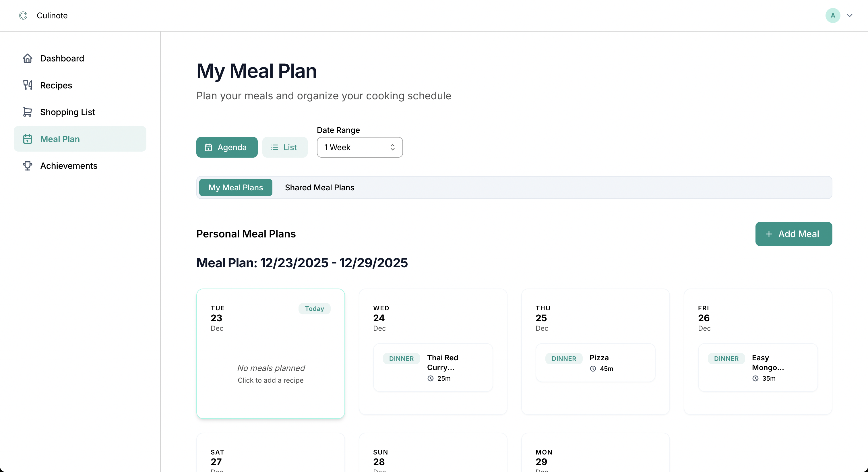Switch to the My Meal Plans tab
Image resolution: width=868 pixels, height=472 pixels.
(x=236, y=187)
